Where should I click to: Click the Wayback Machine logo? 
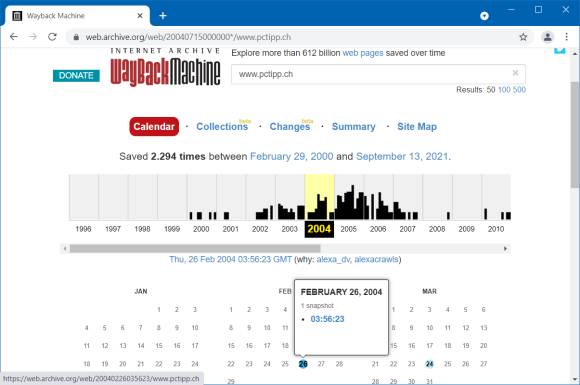[165, 67]
